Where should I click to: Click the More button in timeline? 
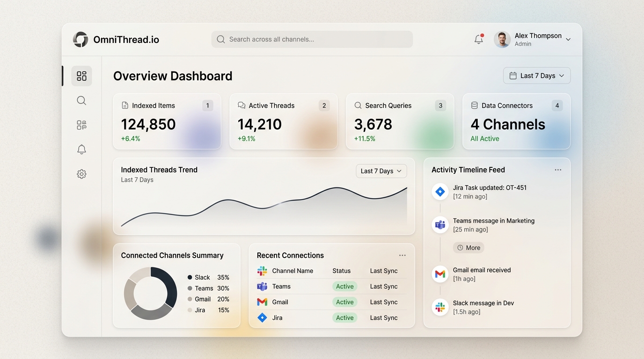click(x=468, y=248)
